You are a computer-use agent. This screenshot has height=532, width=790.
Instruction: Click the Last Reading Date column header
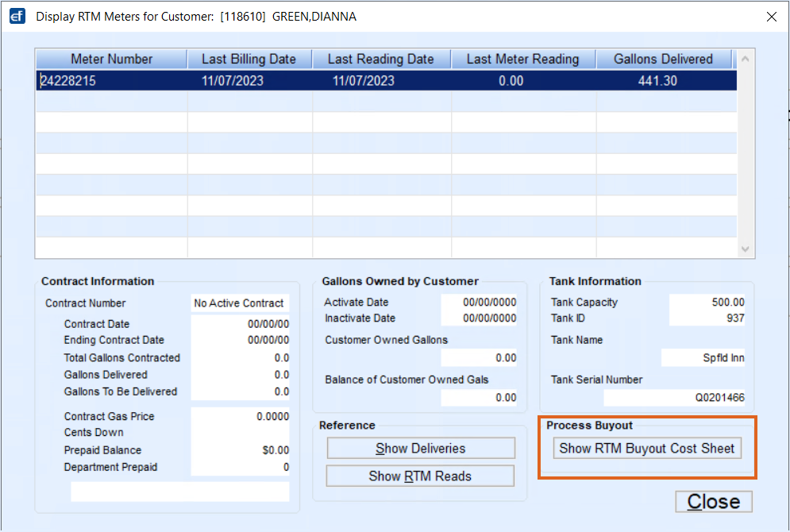[382, 59]
